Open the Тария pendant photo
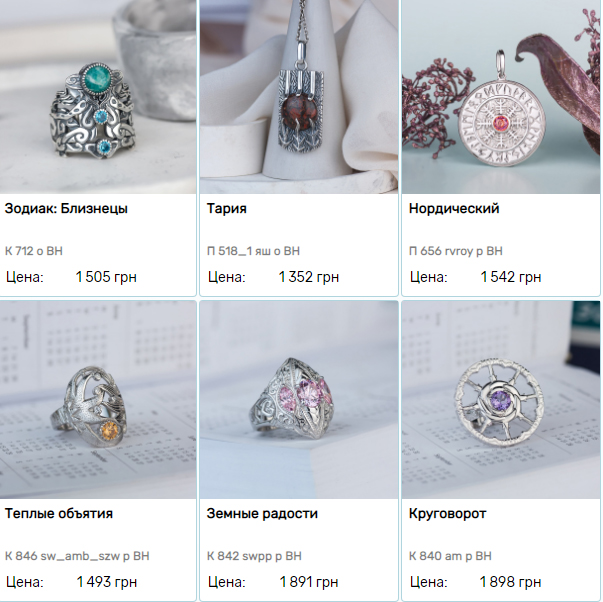603x602 pixels. click(299, 97)
